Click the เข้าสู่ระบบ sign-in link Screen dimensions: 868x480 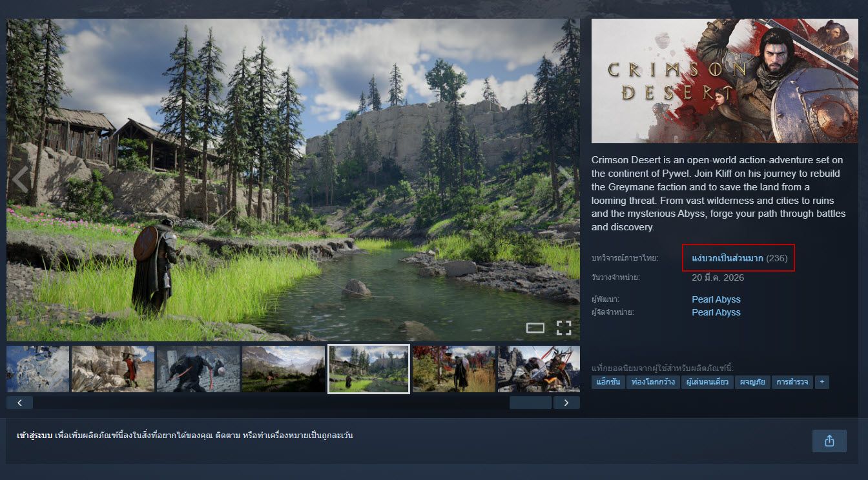(x=34, y=435)
